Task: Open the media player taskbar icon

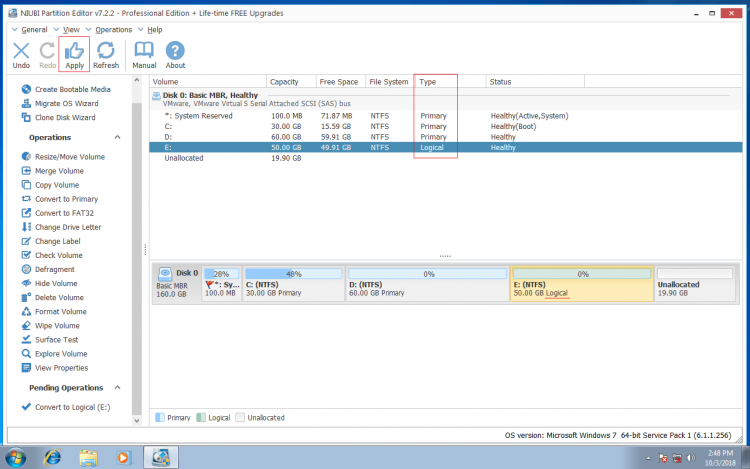Action: (x=123, y=458)
